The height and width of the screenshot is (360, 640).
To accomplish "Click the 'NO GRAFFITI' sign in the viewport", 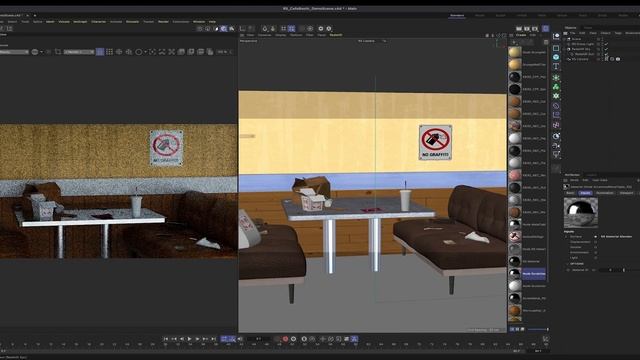I will tap(435, 142).
